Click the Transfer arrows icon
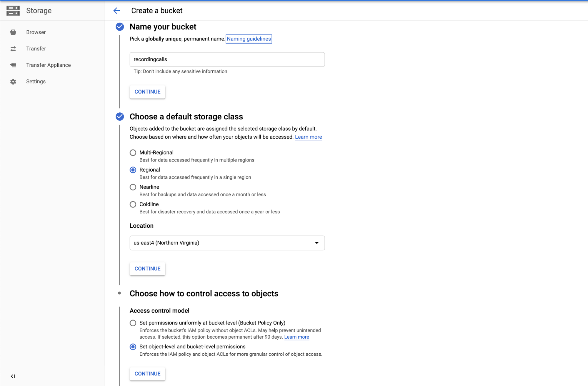The width and height of the screenshot is (588, 386). coord(13,49)
